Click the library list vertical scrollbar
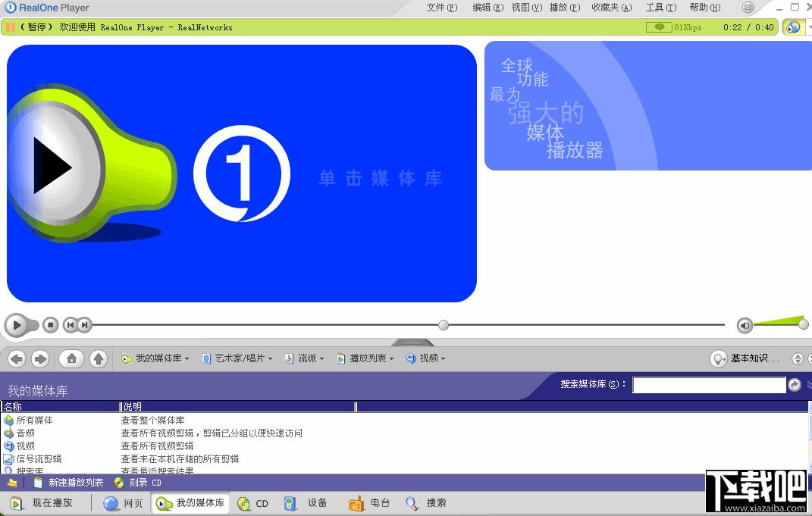The image size is (812, 516). click(810, 439)
